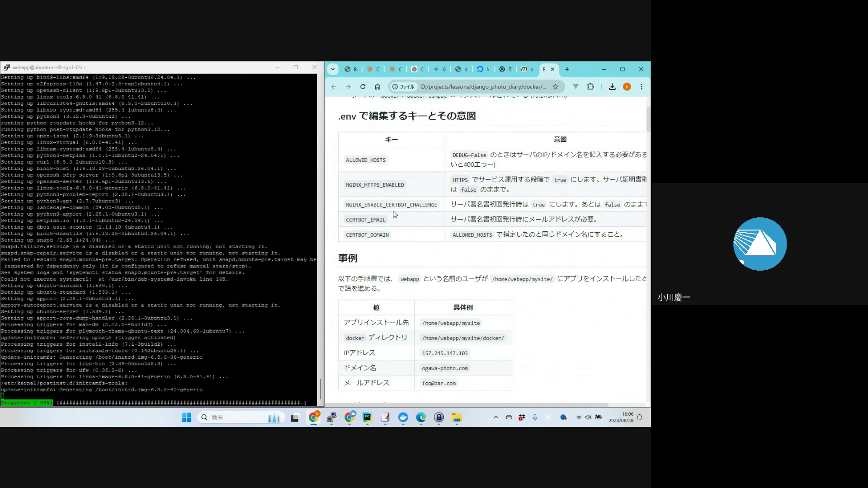Toggle the taskbar microphone icon
The height and width of the screenshot is (488, 868).
(x=535, y=418)
